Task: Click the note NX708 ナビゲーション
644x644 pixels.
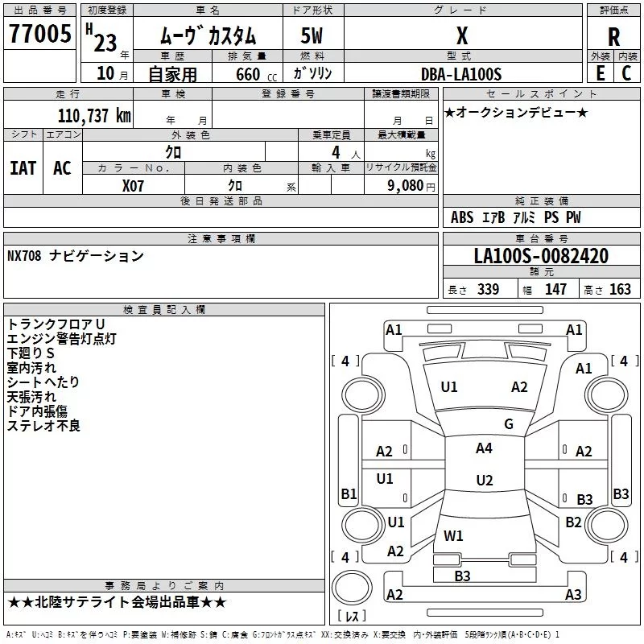Action: (76, 256)
